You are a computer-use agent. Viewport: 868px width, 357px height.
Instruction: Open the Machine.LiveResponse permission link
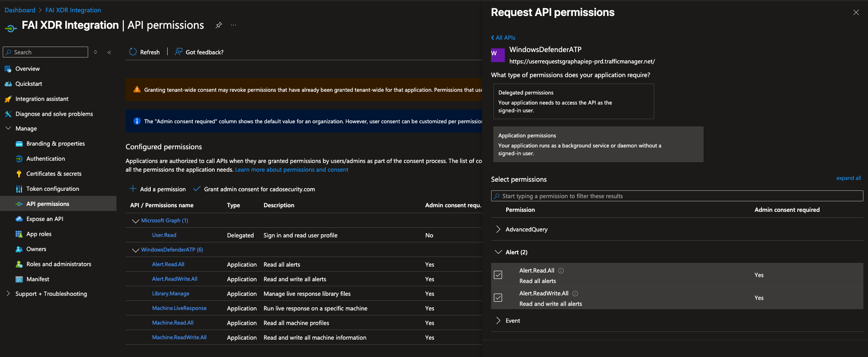179,308
